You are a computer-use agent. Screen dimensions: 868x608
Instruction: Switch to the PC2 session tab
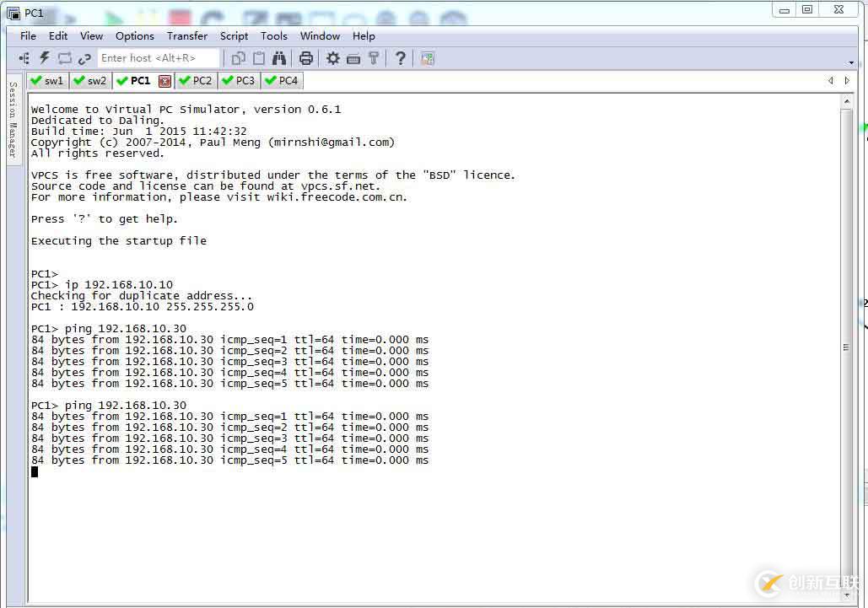(196, 81)
